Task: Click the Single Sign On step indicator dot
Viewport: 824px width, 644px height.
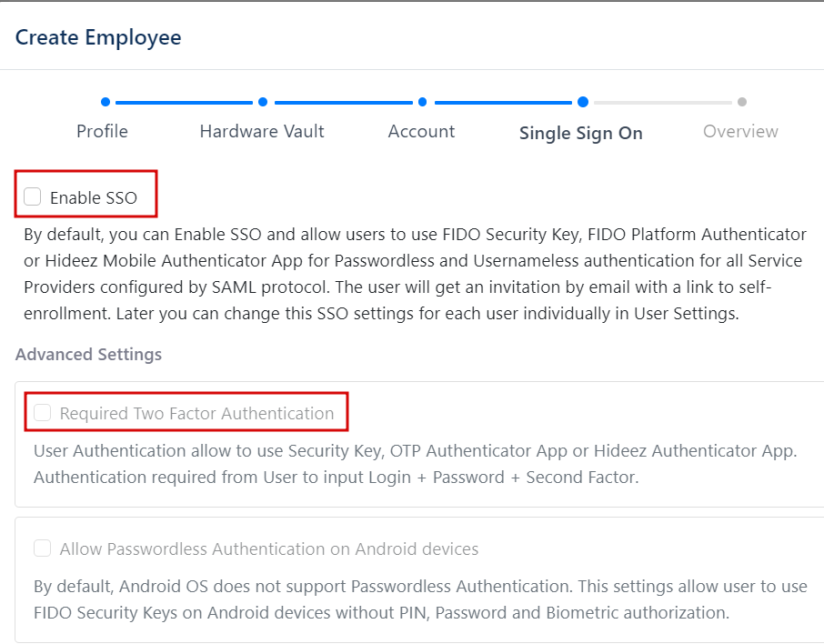Action: point(583,102)
